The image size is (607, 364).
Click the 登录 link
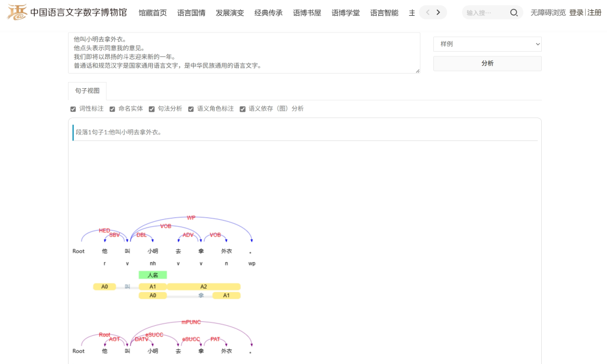pyautogui.click(x=576, y=12)
